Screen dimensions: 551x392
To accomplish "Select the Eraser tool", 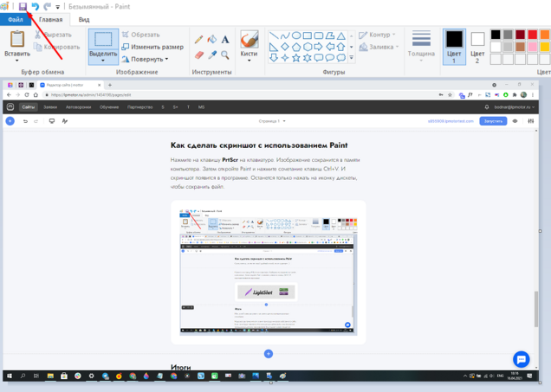I will pos(199,55).
